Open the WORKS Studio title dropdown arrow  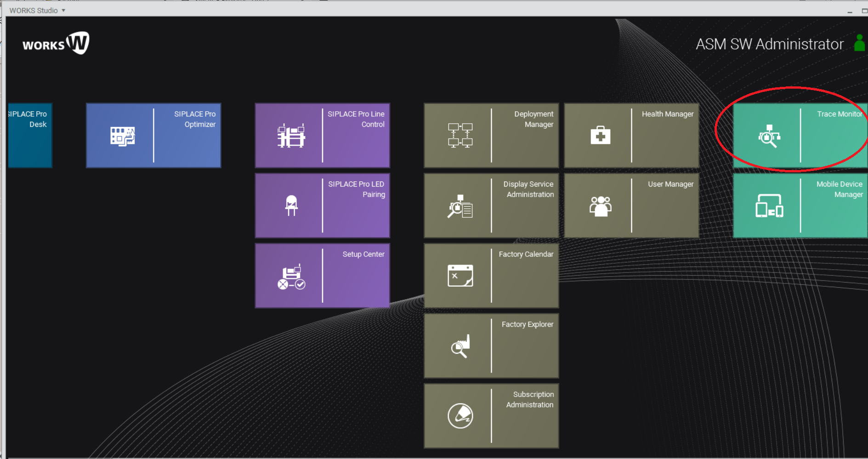[x=63, y=10]
